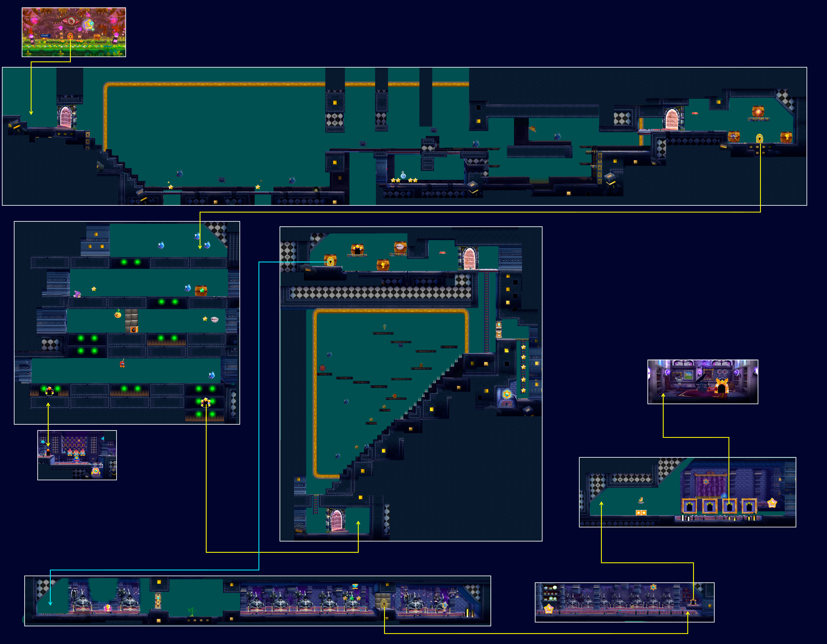Click the cyan crystal above the rocket room entrance
827x644 pixels.
[x=43, y=442]
